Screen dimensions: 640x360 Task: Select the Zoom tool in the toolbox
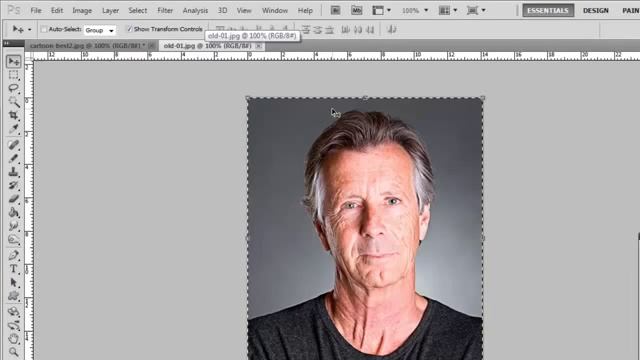tap(13, 351)
